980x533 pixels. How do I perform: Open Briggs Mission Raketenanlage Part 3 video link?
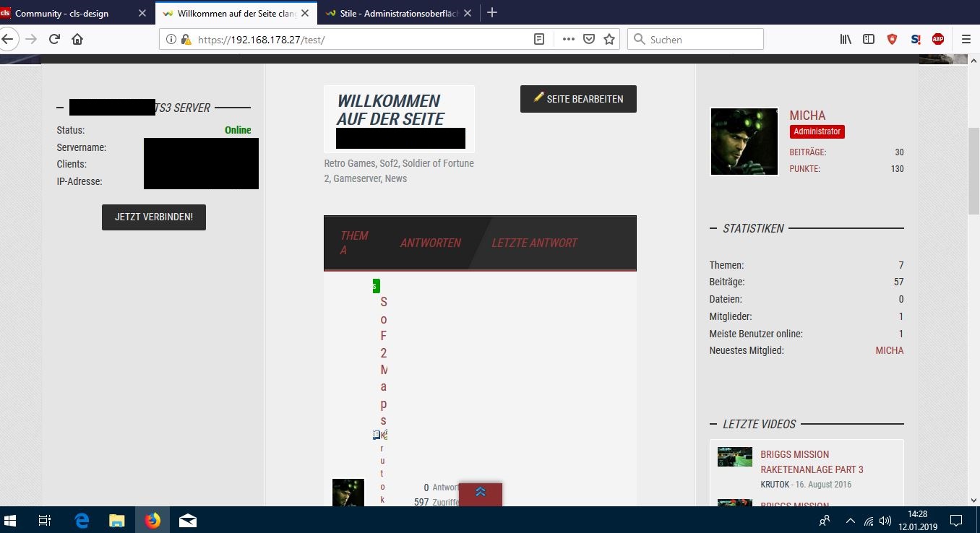pos(812,461)
